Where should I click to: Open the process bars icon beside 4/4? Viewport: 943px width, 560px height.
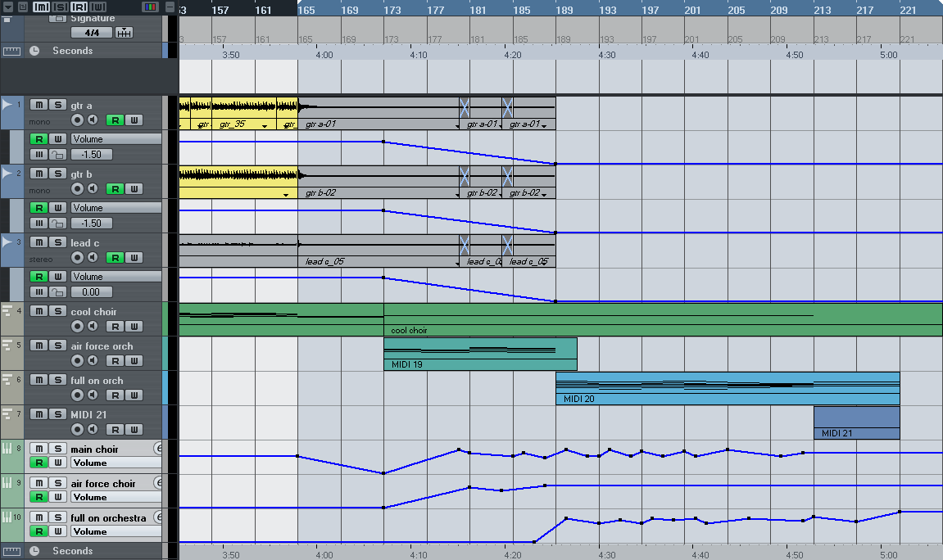[x=124, y=33]
